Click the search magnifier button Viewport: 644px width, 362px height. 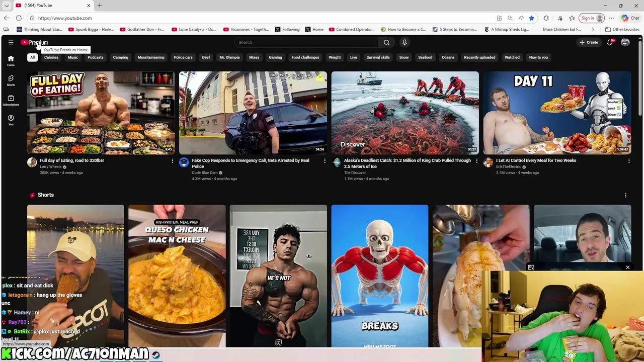(x=386, y=42)
